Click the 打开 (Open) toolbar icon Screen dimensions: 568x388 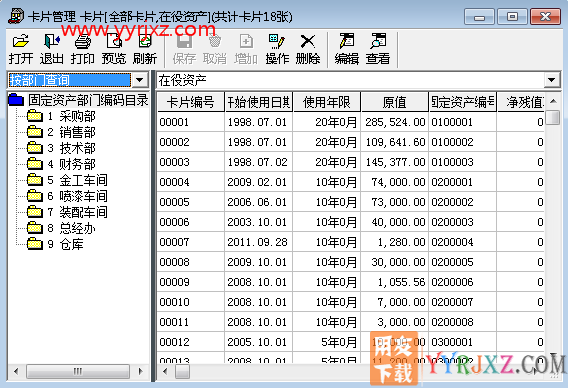21,49
